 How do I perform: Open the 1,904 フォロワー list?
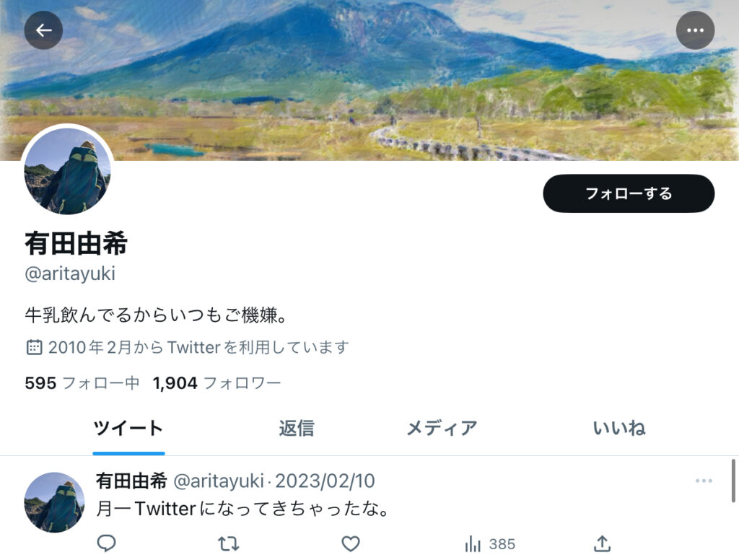pos(217,382)
